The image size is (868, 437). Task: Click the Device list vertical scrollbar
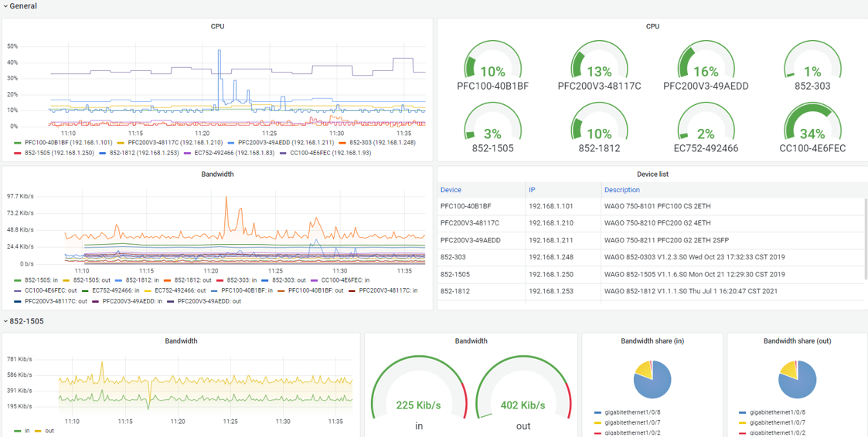point(866,239)
